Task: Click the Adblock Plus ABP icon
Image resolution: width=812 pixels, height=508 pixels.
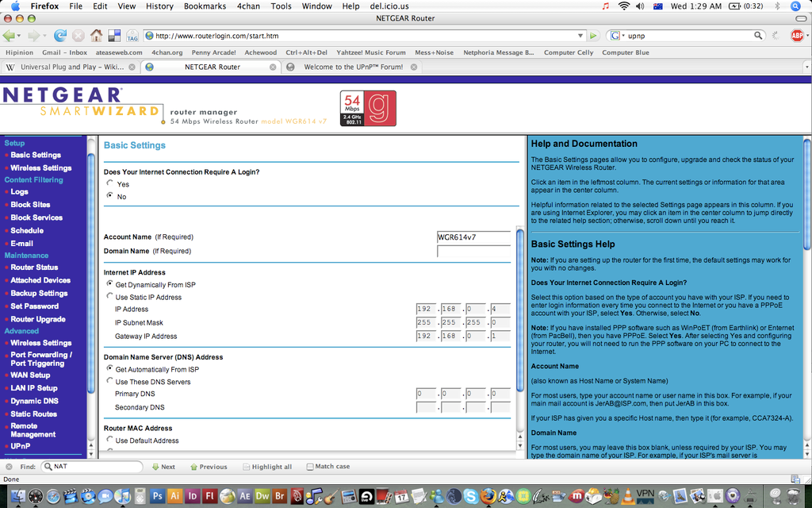Action: point(797,35)
